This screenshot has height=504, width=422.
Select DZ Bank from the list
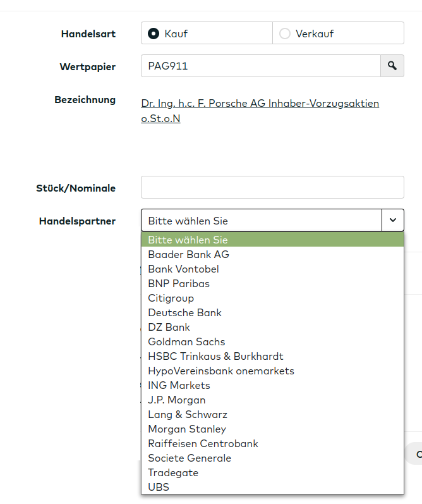point(169,327)
